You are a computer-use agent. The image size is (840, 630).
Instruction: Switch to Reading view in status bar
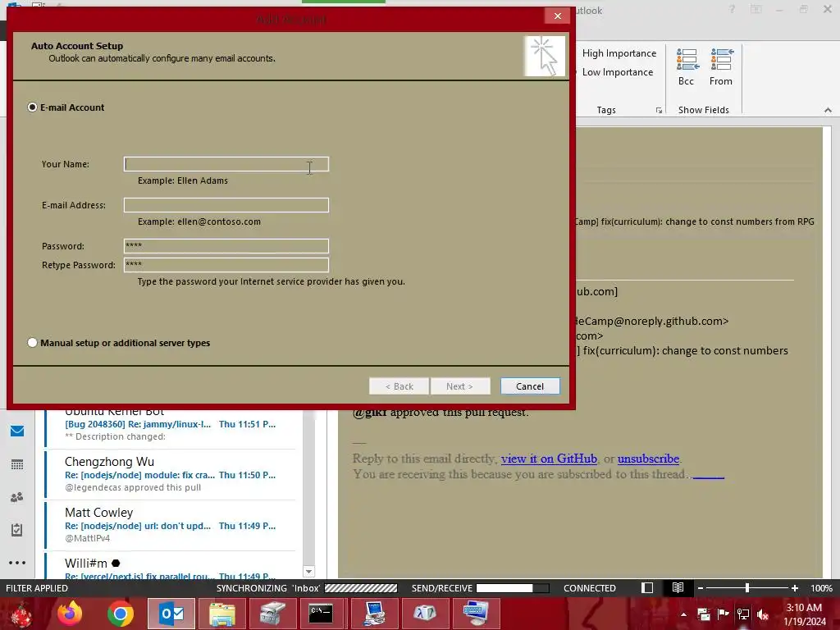tap(678, 587)
